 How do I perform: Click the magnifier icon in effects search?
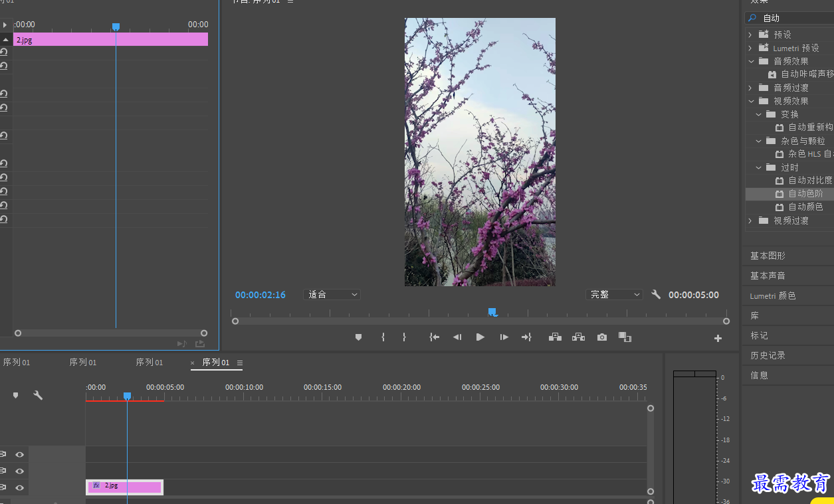752,18
